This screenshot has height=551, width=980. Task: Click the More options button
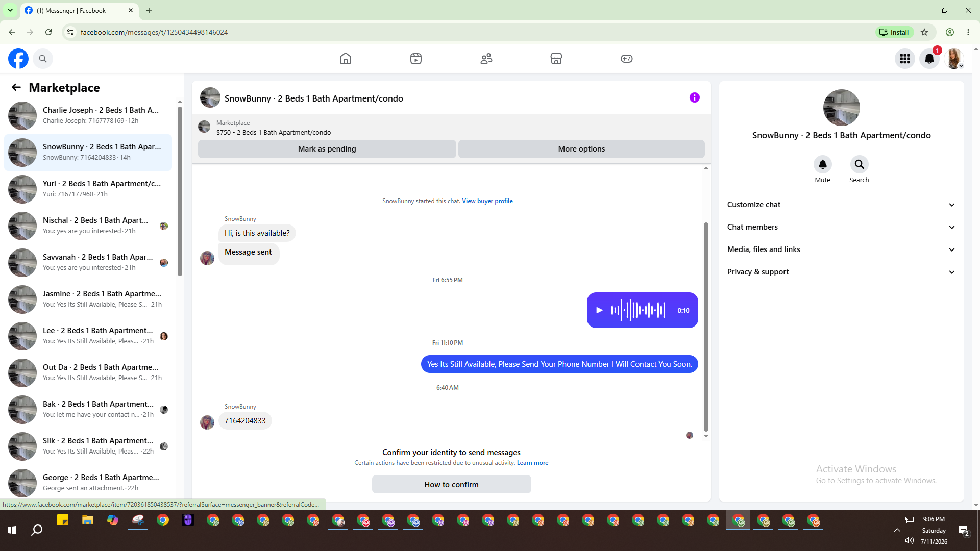(x=581, y=149)
